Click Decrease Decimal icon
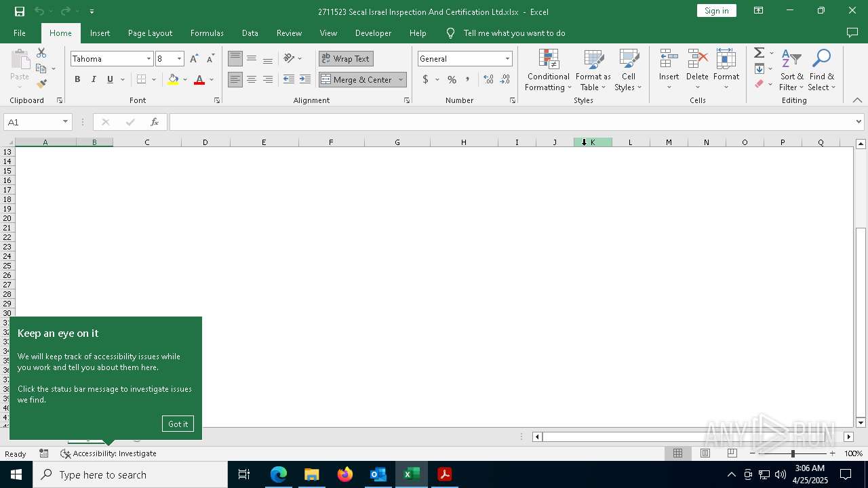The image size is (868, 488). point(505,79)
